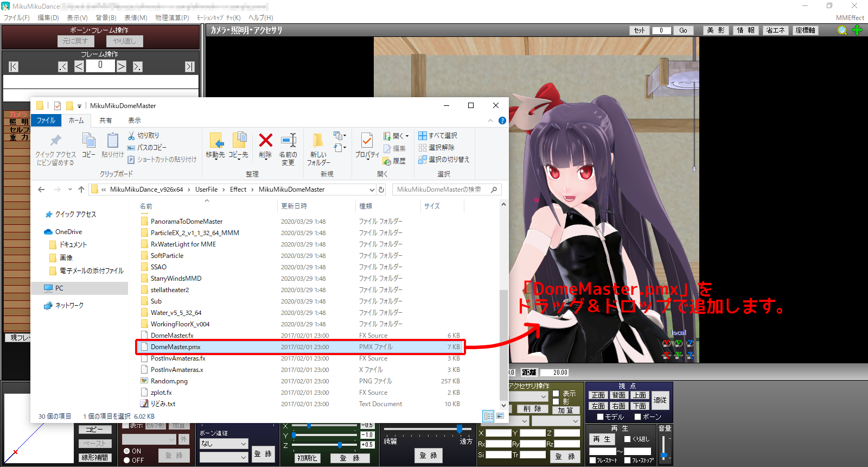Click the 初期化 reset button
This screenshot has width=868, height=467.
point(307,458)
